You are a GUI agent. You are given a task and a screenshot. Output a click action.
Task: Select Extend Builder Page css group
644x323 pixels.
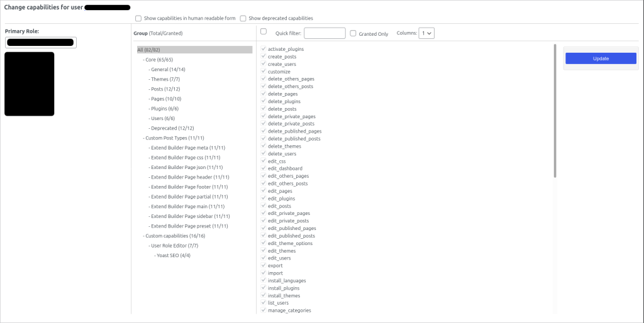[185, 158]
